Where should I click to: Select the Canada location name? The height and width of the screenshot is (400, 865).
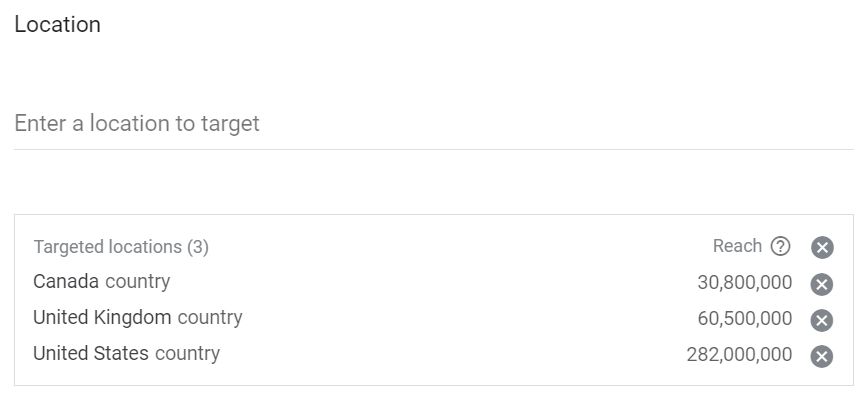click(x=66, y=282)
